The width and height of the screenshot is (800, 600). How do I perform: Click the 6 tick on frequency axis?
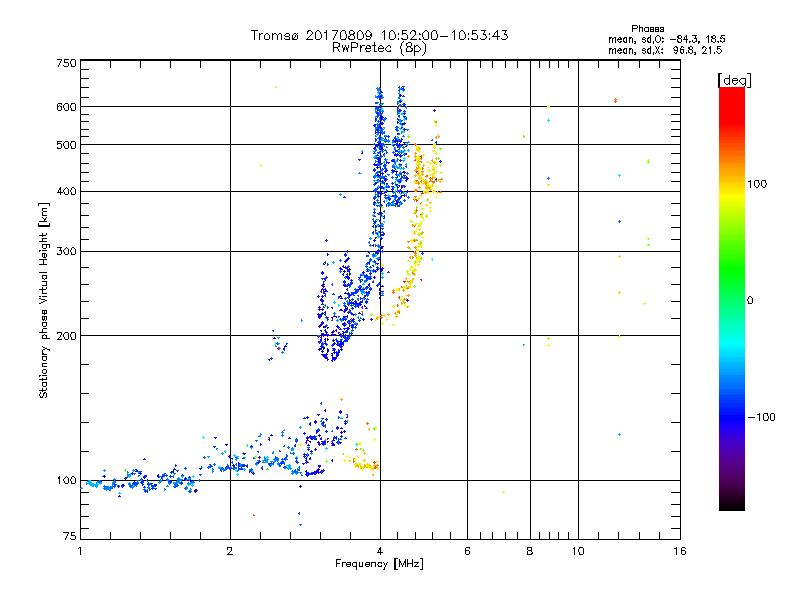click(x=468, y=552)
